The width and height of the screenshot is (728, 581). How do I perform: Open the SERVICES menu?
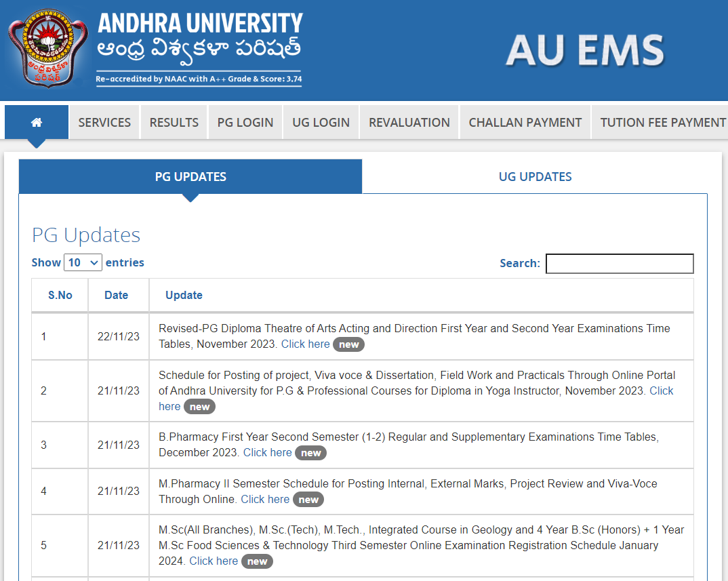click(x=104, y=122)
